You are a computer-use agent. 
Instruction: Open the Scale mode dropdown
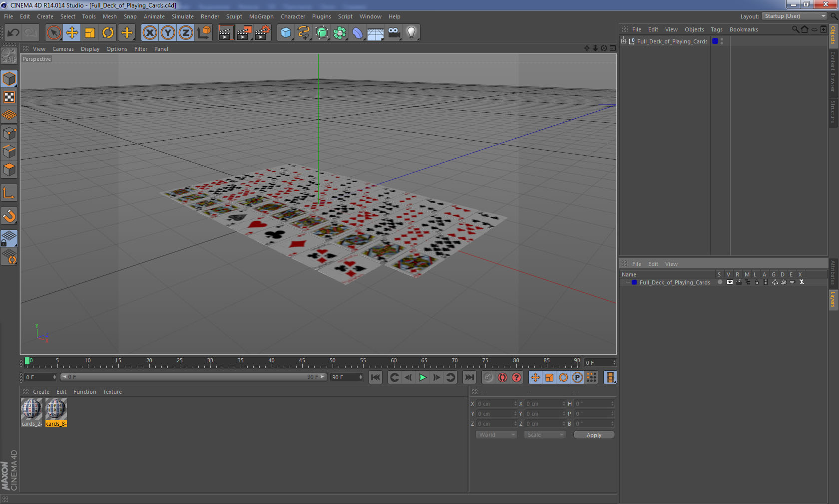click(x=544, y=435)
